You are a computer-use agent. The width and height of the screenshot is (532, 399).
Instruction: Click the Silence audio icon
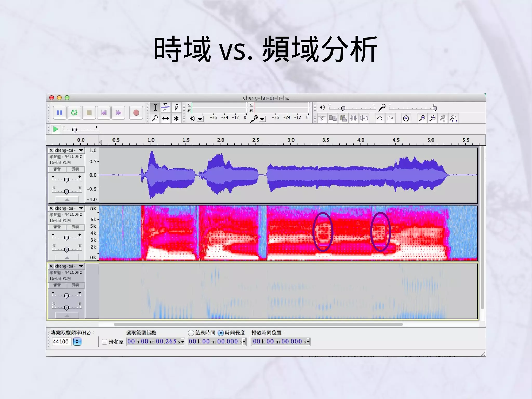364,119
